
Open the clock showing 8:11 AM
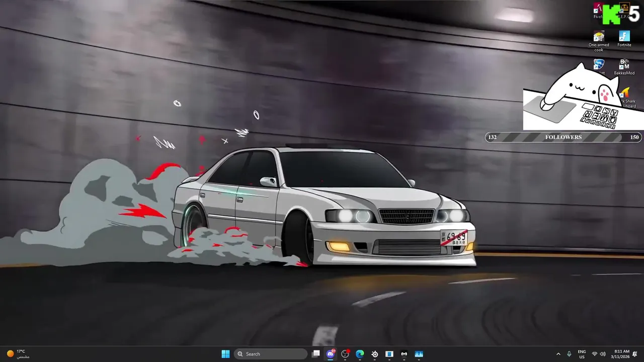620,354
